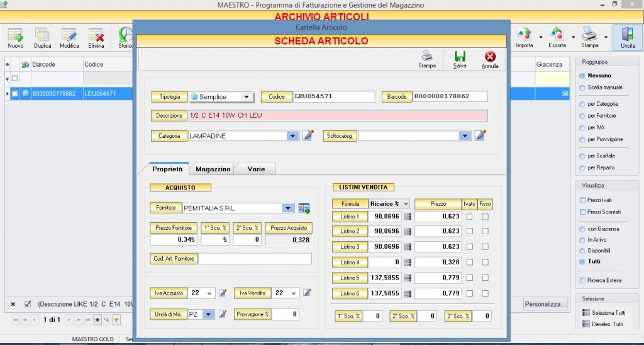This screenshot has width=644, height=345.
Task: Edit Iva Acquisto rates with pencil icon
Action: 223,293
